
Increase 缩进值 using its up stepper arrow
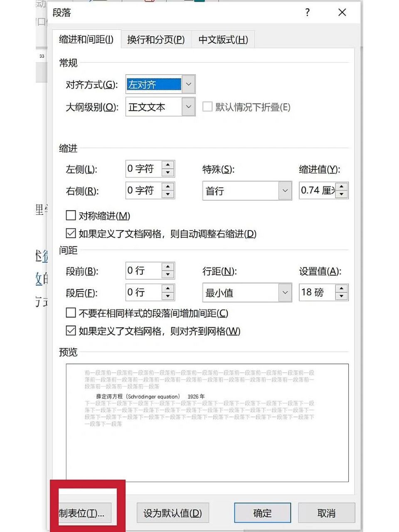pos(341,186)
